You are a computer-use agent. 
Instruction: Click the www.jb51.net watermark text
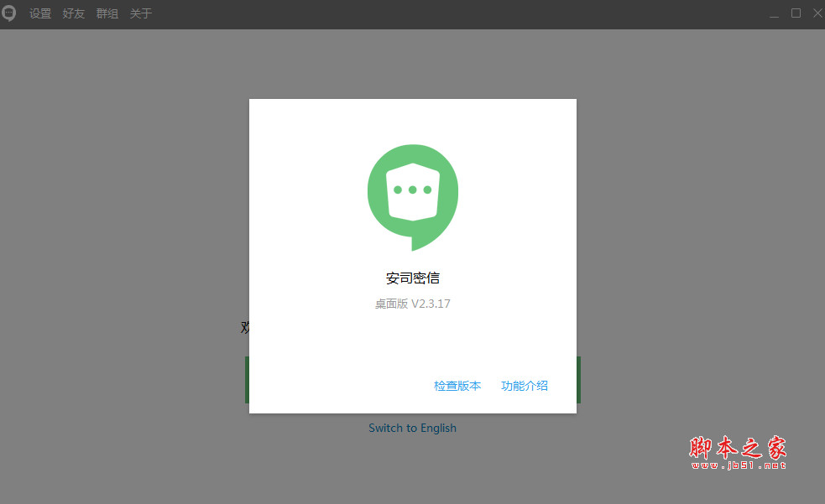[738, 465]
